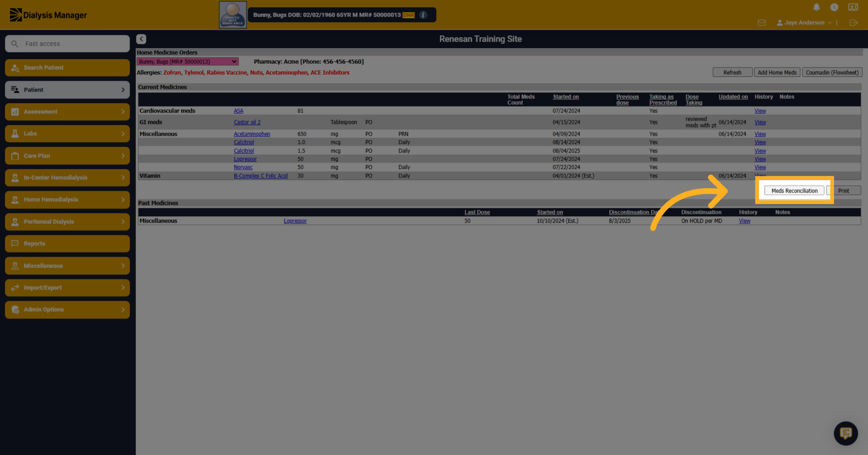This screenshot has width=868, height=455.
Task: Open the Reports menu item
Action: pyautogui.click(x=67, y=244)
